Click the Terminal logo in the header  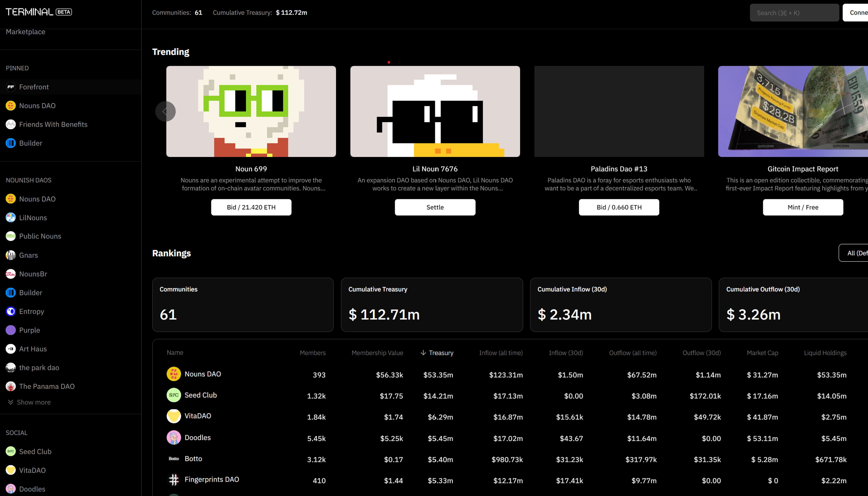pyautogui.click(x=38, y=12)
